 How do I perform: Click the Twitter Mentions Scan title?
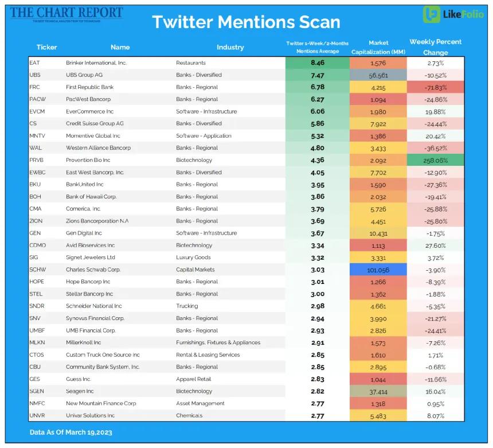click(x=246, y=22)
